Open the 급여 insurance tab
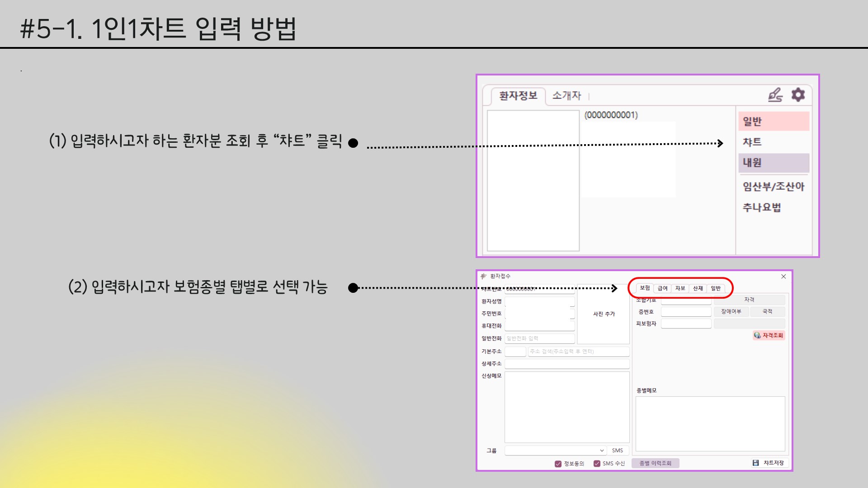Image resolution: width=868 pixels, height=488 pixels. click(662, 288)
